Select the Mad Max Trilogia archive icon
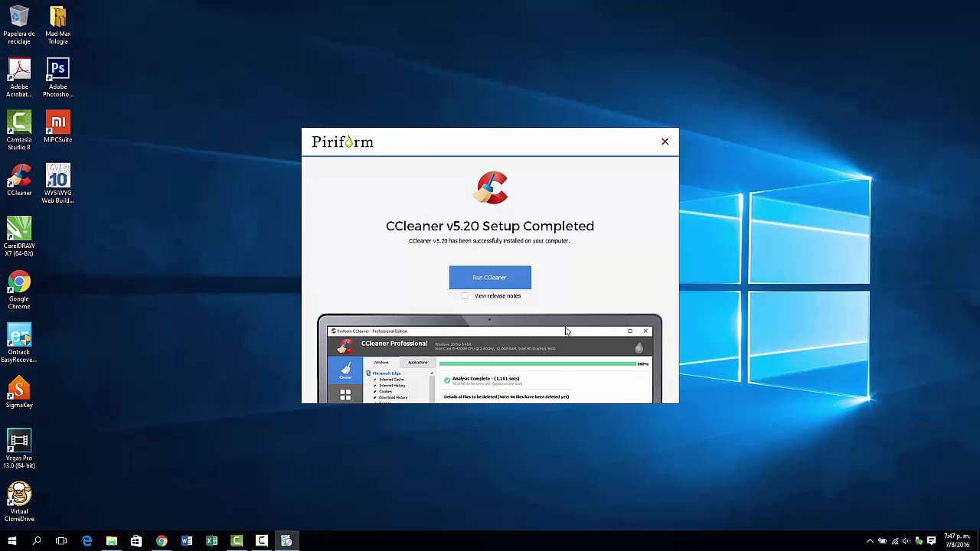This screenshot has width=980, height=551. 57,25
